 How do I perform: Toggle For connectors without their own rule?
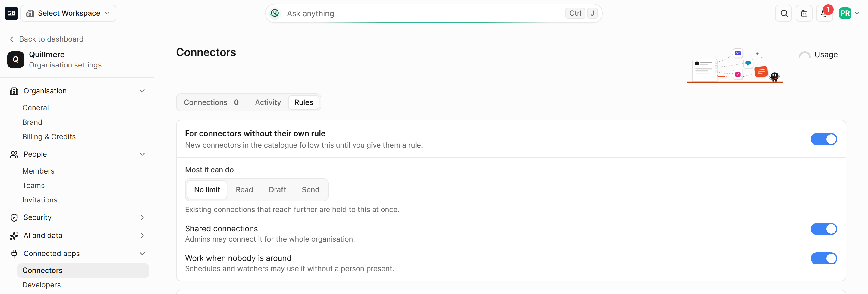click(x=823, y=139)
